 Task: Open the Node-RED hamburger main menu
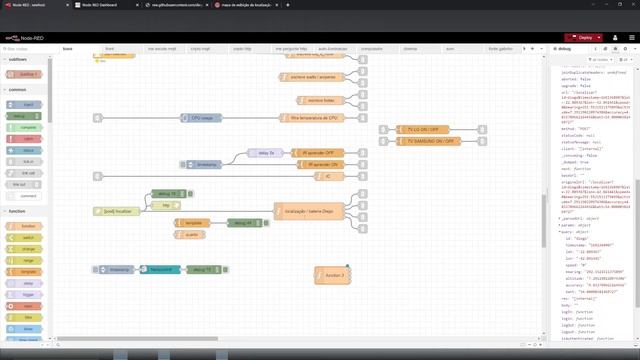point(632,38)
